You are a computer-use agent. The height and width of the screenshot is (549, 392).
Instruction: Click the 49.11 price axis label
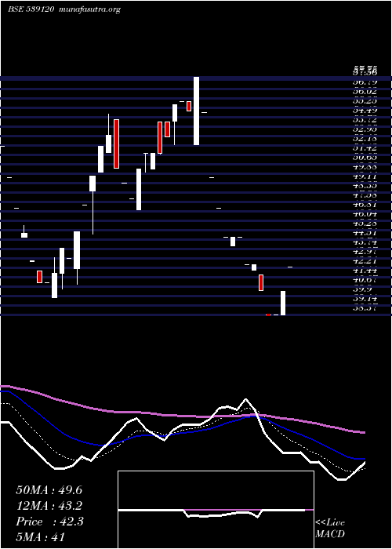click(365, 176)
